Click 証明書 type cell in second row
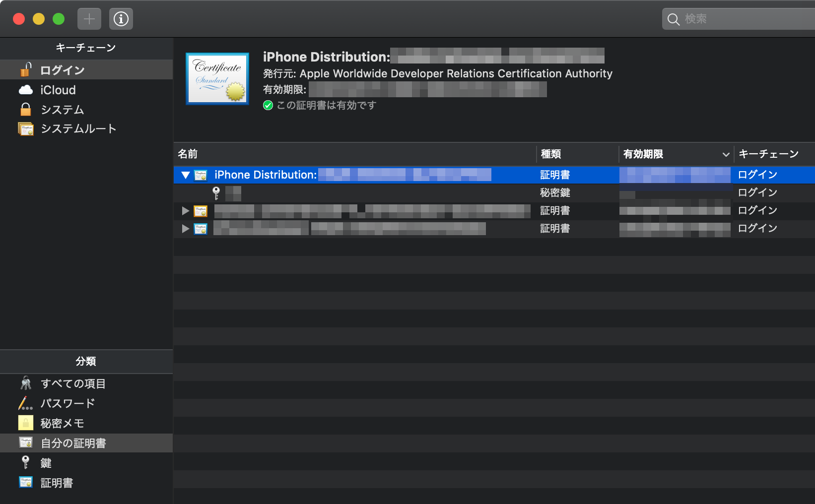Viewport: 815px width, 504px height. (555, 211)
